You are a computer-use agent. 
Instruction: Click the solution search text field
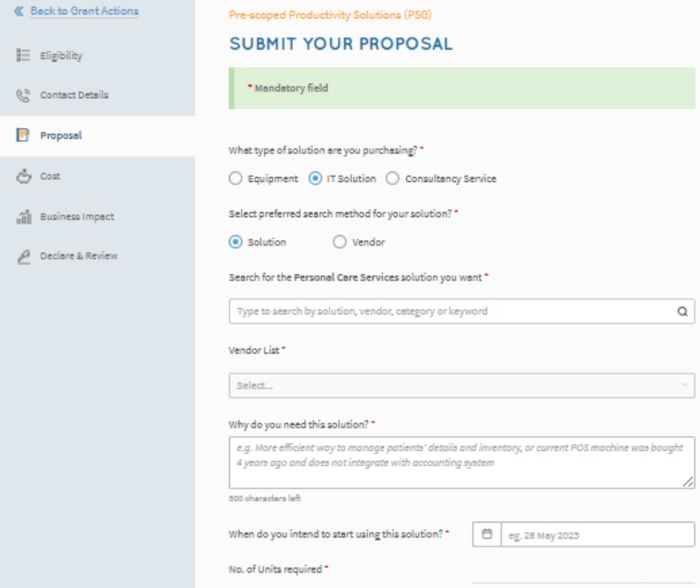point(451,311)
